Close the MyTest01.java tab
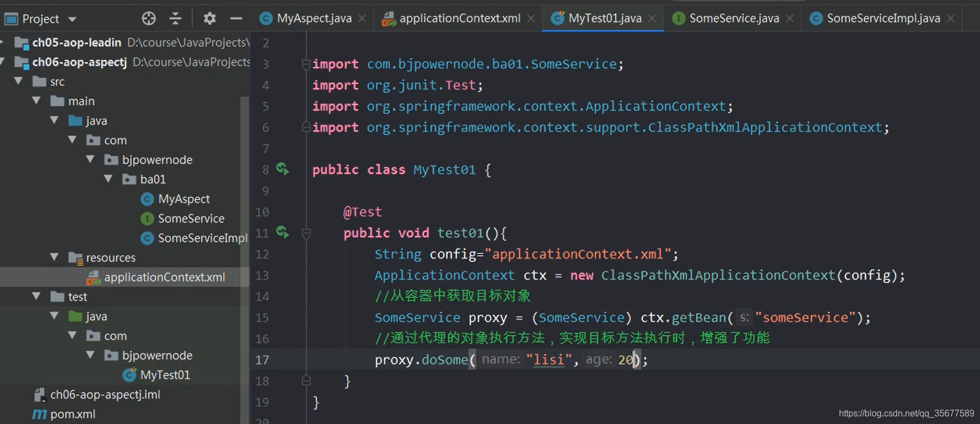Screen dimensions: 980x424 pos(652,18)
